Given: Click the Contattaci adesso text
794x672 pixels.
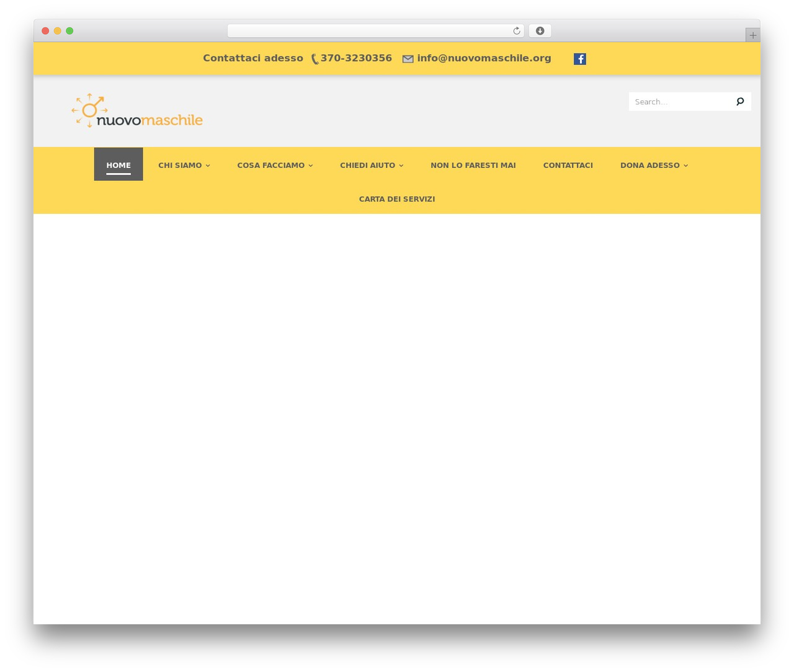Looking at the screenshot, I should 253,58.
